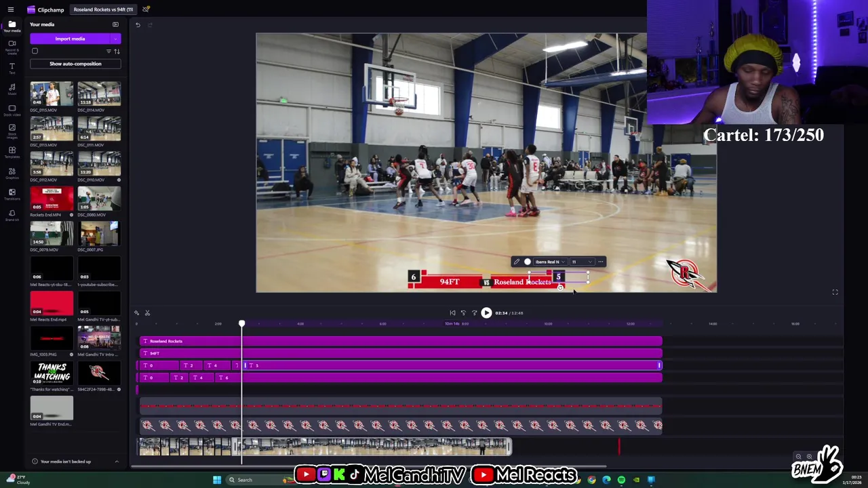Open the Ibarra Real font dropdown
The height and width of the screenshot is (488, 868).
pos(550,262)
